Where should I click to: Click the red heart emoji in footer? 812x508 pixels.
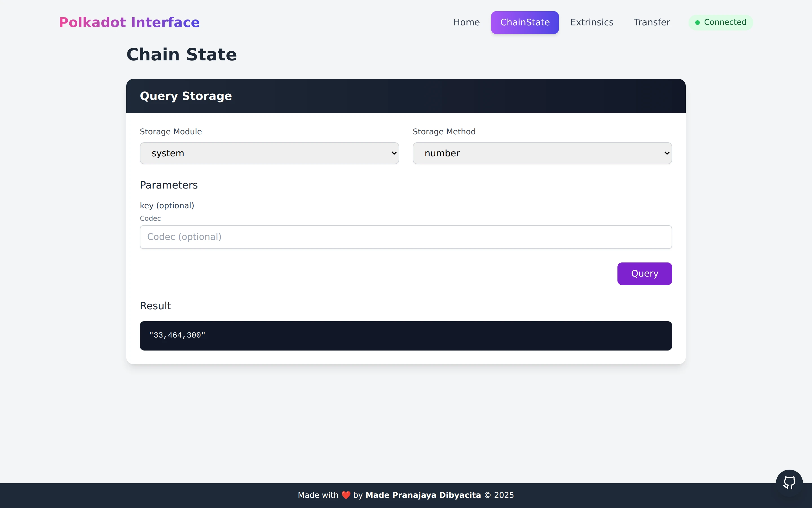(346, 495)
